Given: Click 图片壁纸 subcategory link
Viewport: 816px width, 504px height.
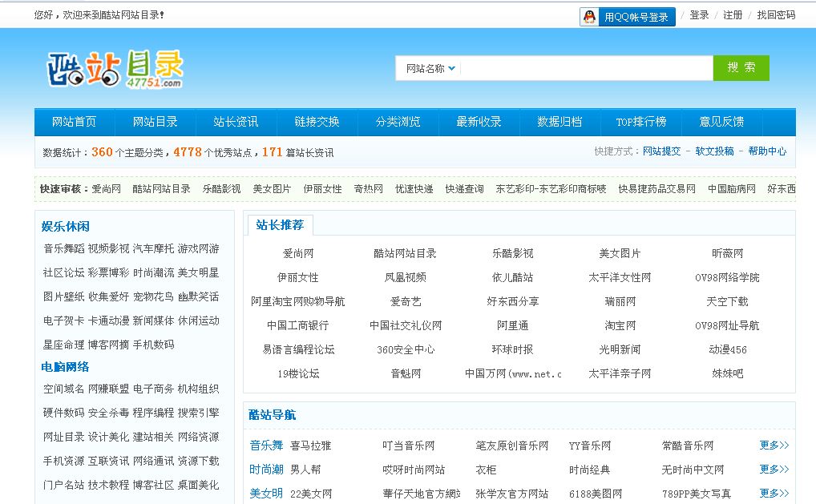Looking at the screenshot, I should [x=64, y=296].
